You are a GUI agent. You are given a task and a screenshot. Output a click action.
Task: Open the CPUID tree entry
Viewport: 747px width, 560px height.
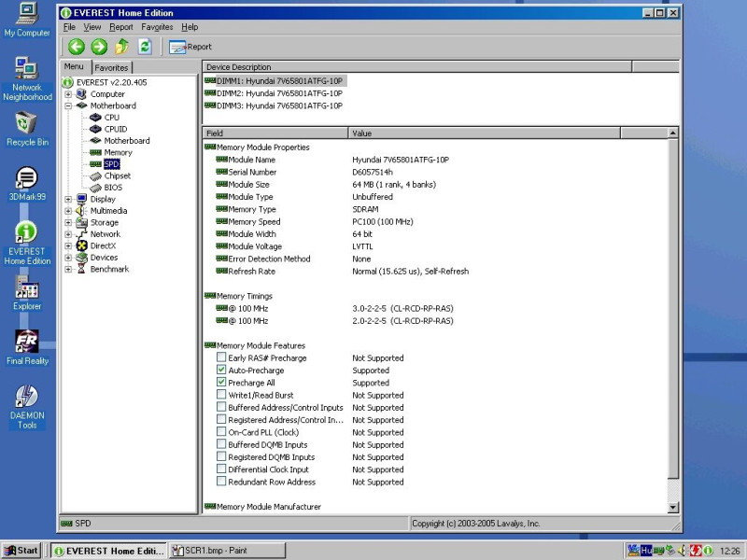pyautogui.click(x=115, y=129)
